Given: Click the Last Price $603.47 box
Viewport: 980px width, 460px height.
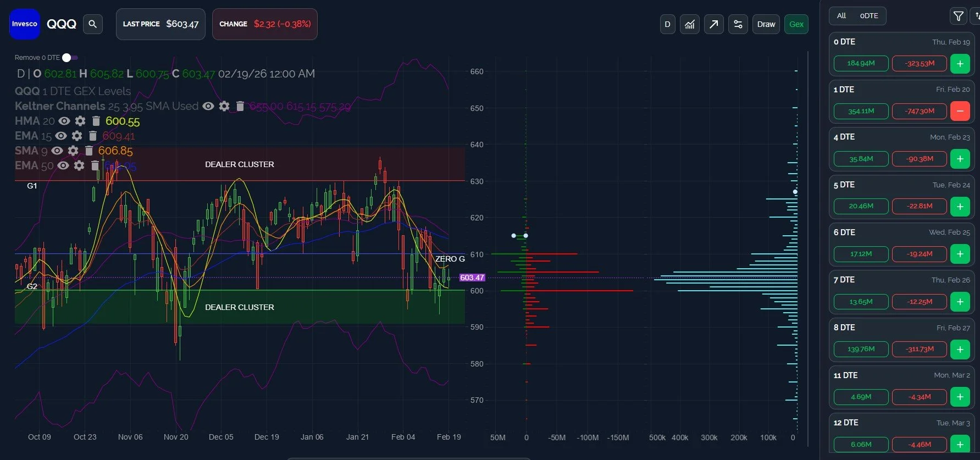Looking at the screenshot, I should (160, 24).
